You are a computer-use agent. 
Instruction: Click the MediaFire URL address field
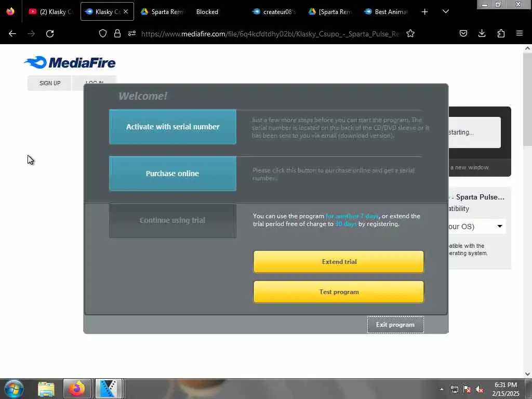[x=270, y=34]
